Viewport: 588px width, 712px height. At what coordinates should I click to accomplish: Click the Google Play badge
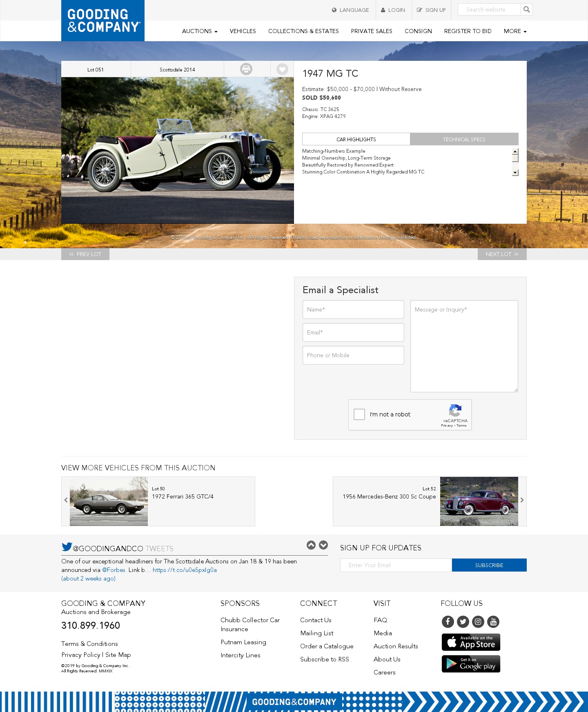471,664
